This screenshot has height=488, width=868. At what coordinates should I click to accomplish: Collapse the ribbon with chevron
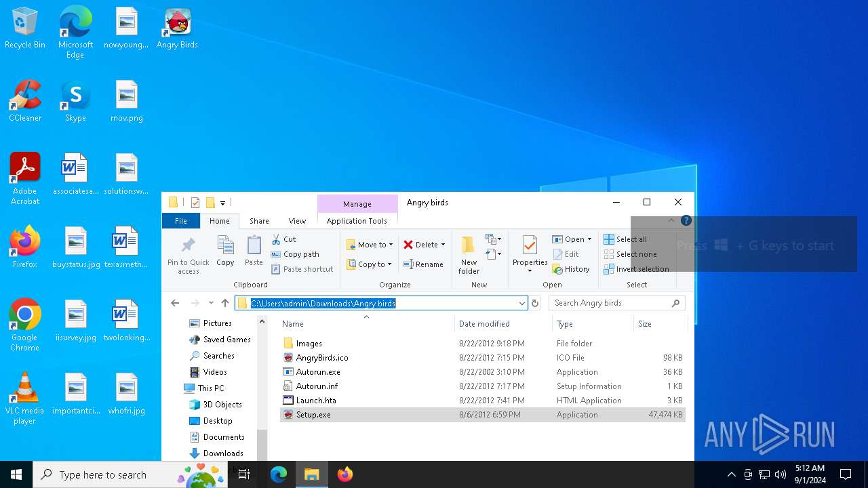point(671,220)
